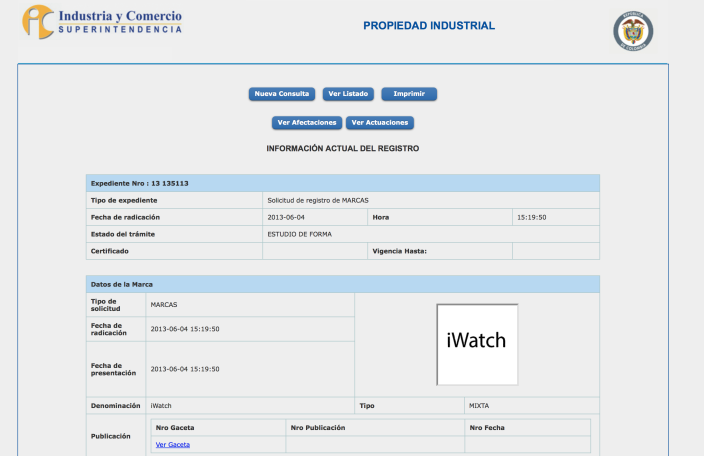The height and width of the screenshot is (456, 704).
Task: Click the iWatch trademark image
Action: click(x=477, y=345)
